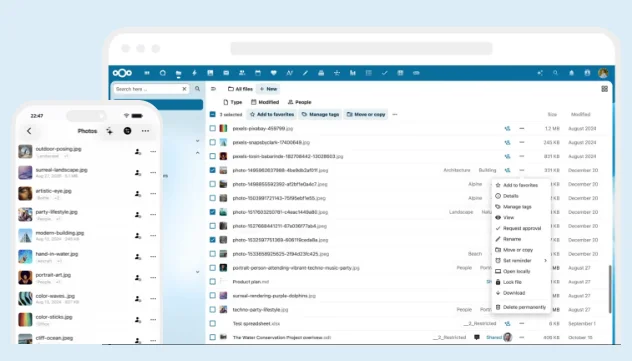Go to All files breadcrumb
The width and height of the screenshot is (632, 361).
tap(240, 89)
